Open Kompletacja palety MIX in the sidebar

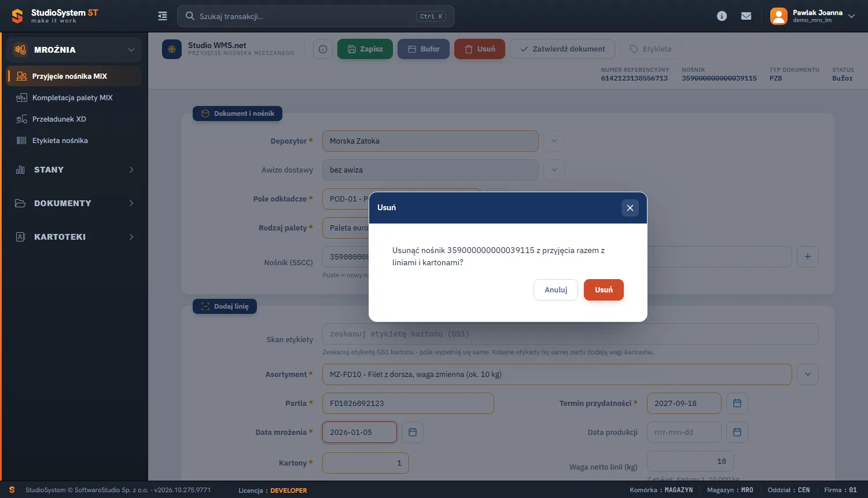pyautogui.click(x=73, y=97)
